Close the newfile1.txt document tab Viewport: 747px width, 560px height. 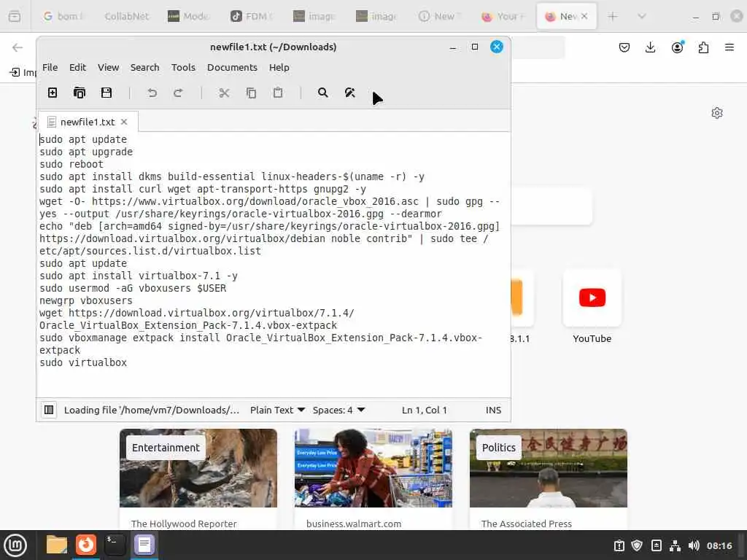point(124,122)
